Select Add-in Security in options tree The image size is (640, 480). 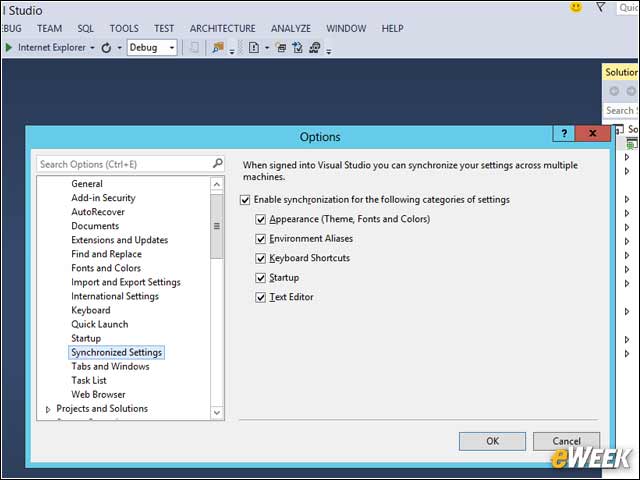tap(103, 198)
